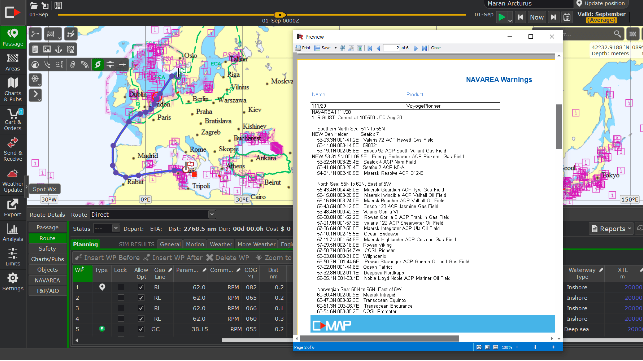Click the Preview vertical scrollbar thumb

click(x=559, y=126)
